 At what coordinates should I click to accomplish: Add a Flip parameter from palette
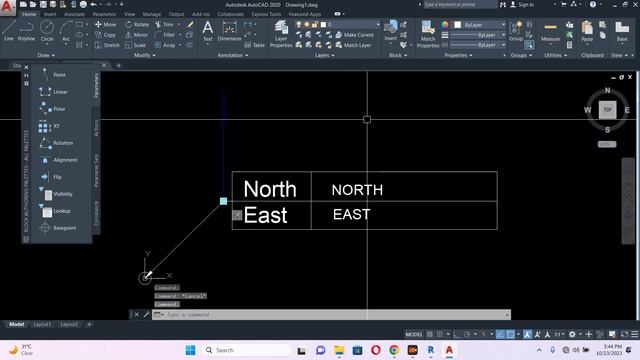(51, 177)
